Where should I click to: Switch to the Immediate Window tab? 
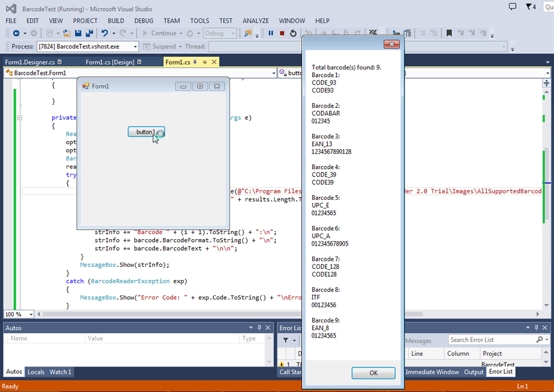[x=432, y=372]
